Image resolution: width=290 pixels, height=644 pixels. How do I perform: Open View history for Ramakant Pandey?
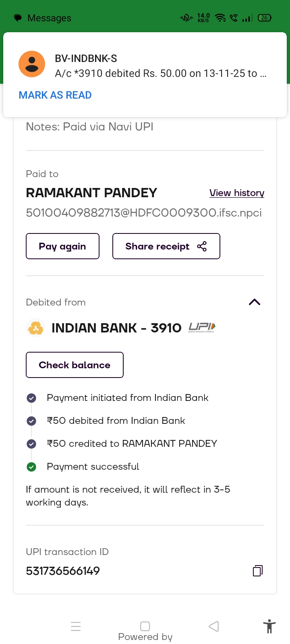tap(237, 193)
